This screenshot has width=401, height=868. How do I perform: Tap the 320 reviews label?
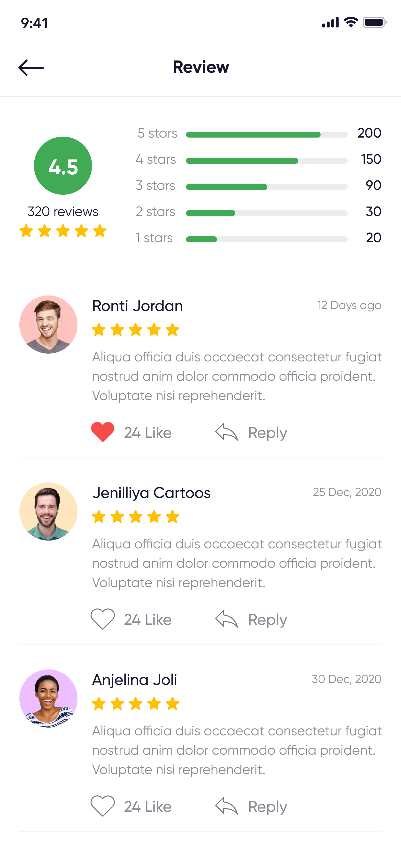pyautogui.click(x=63, y=212)
